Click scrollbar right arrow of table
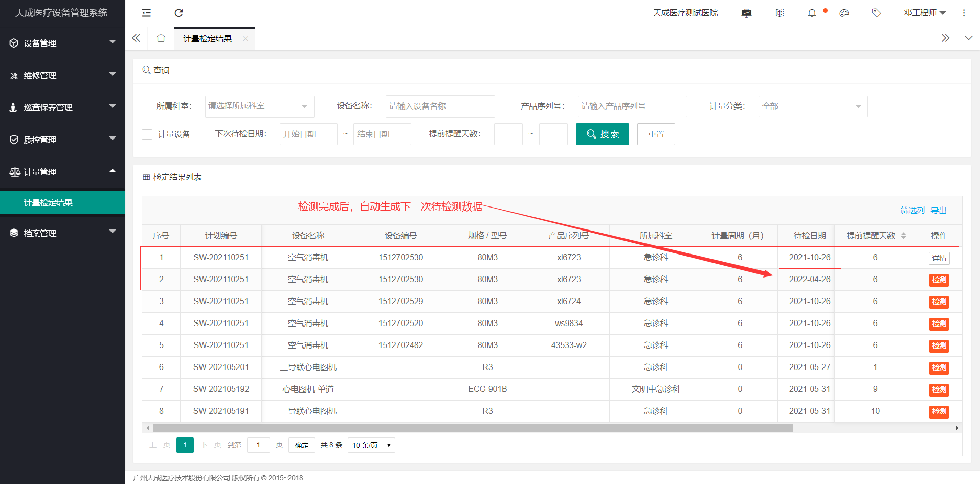 (x=957, y=428)
